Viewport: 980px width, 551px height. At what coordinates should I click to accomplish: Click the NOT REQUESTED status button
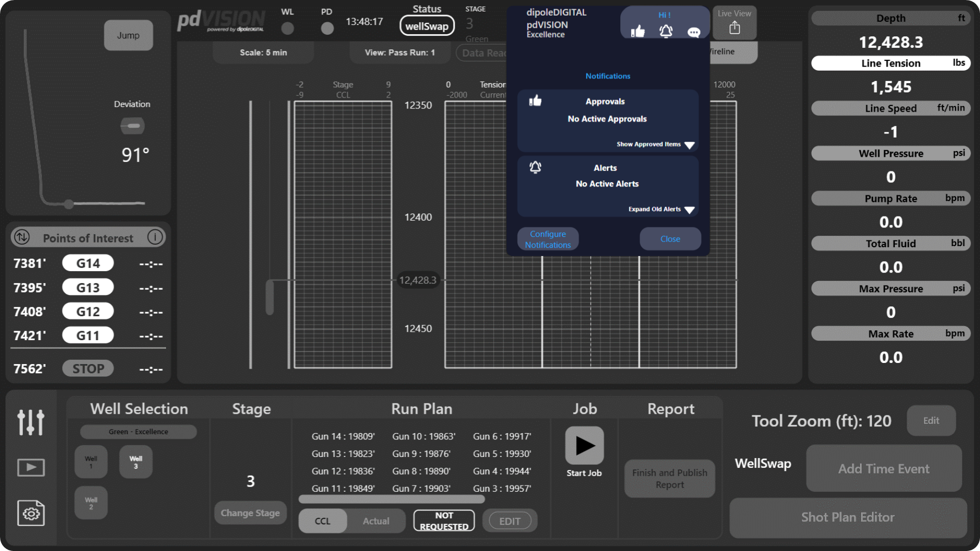[444, 521]
